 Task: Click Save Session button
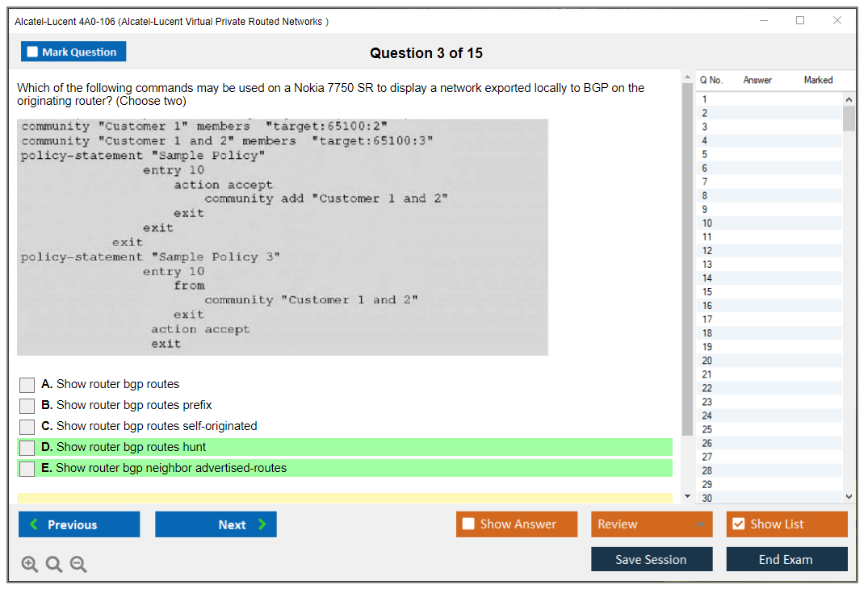[x=651, y=559]
